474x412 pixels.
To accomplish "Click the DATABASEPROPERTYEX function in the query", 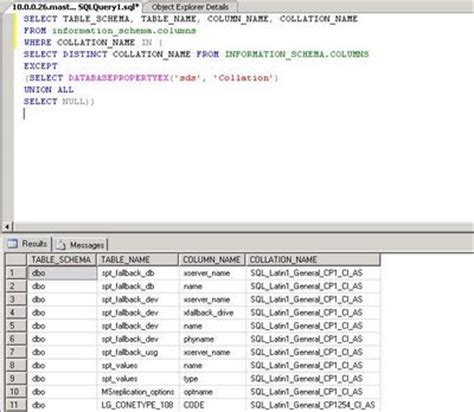I will point(118,78).
